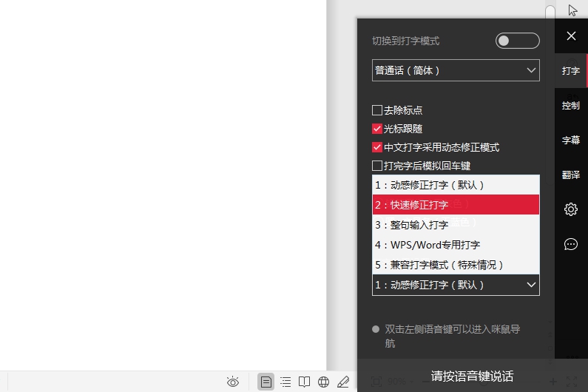Select the web layout globe icon
Viewport: 588px width, 392px height.
point(323,382)
